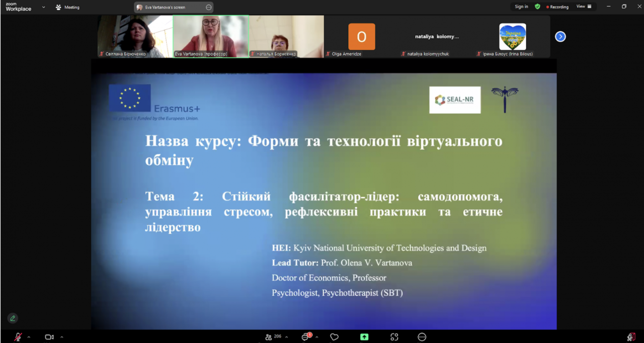Expand video options arrow beside camera
This screenshot has height=343, width=644.
62,337
